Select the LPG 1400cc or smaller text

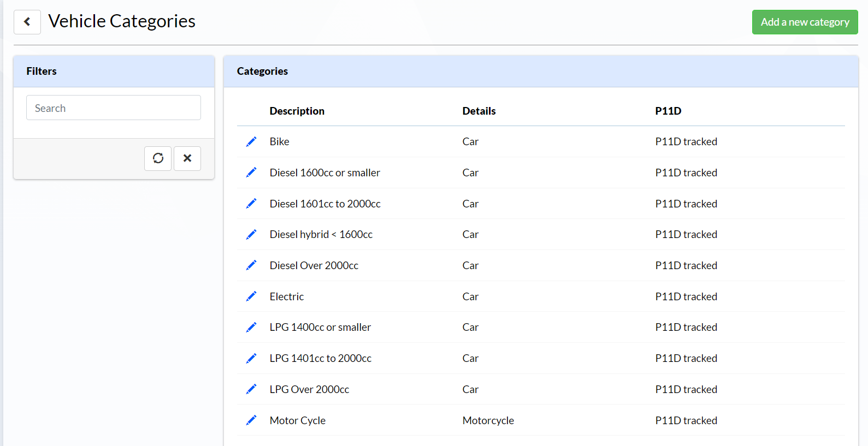(x=320, y=327)
